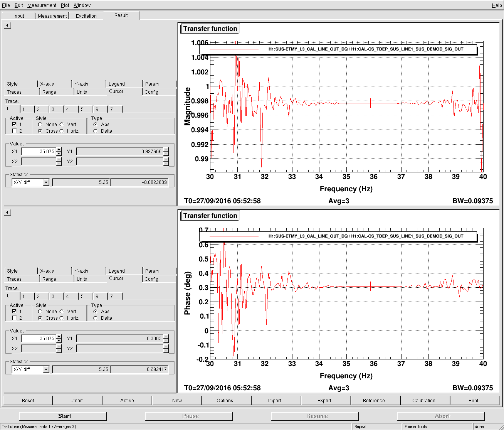Click the Zoom button
The width and height of the screenshot is (504, 430).
(x=77, y=401)
